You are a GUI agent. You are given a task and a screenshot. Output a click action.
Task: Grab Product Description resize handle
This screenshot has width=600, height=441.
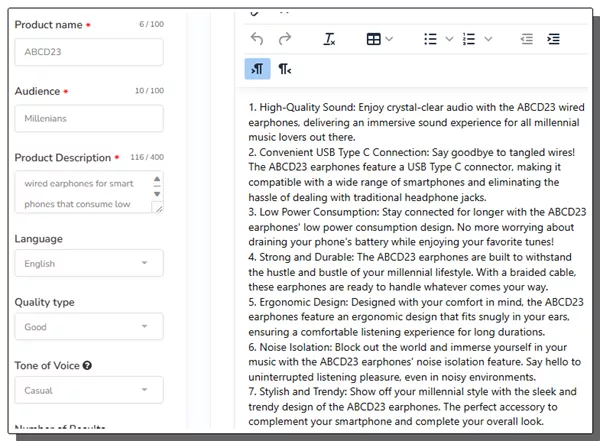tap(158, 208)
